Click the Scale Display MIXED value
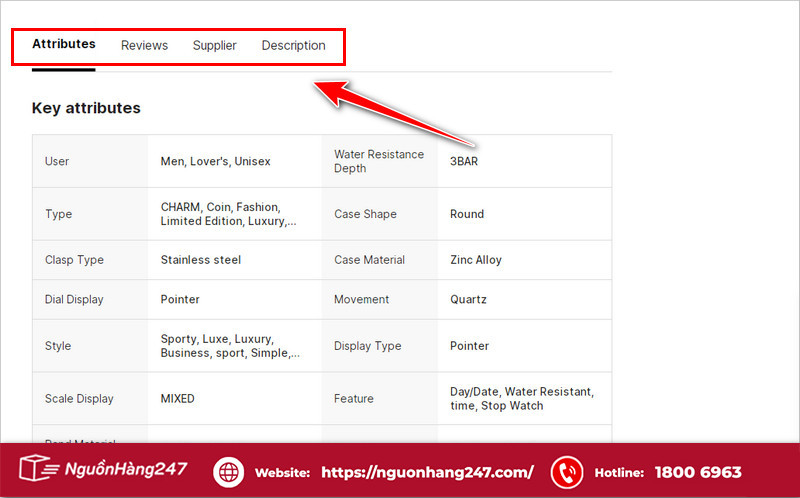The height and width of the screenshot is (498, 800). [178, 398]
